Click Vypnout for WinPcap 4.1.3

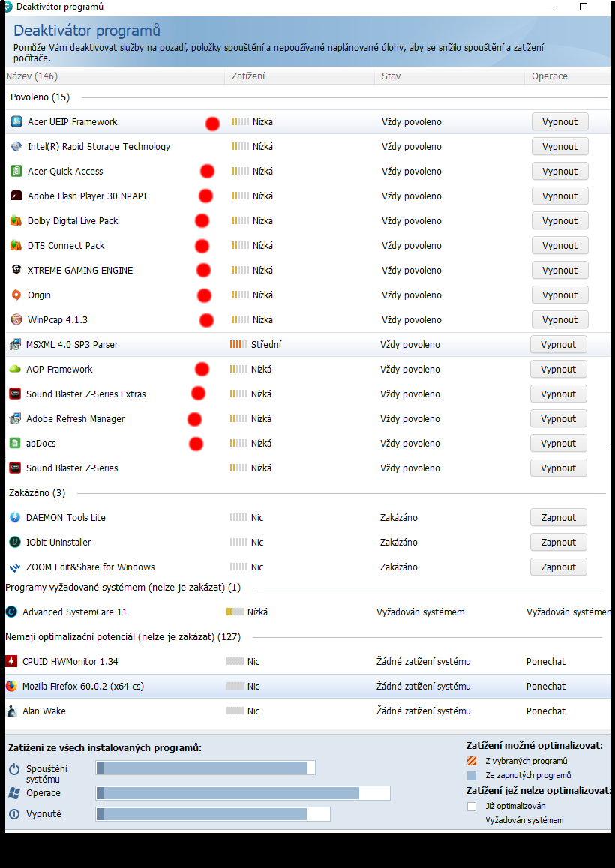[x=559, y=319]
